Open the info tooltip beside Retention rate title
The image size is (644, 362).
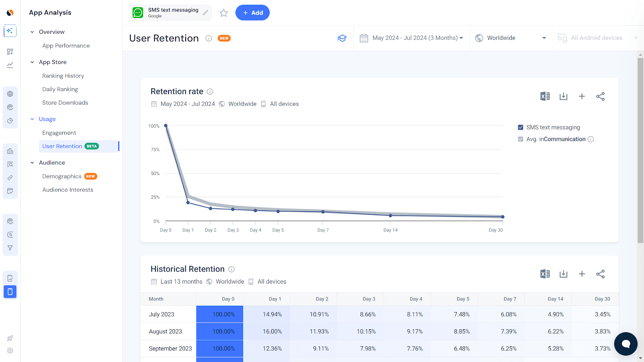point(210,91)
